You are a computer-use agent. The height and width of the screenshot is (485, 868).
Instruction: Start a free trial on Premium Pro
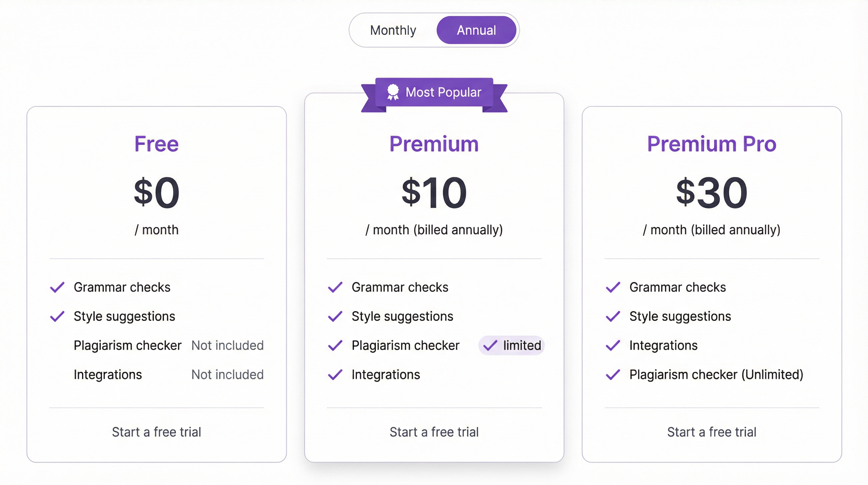click(712, 432)
